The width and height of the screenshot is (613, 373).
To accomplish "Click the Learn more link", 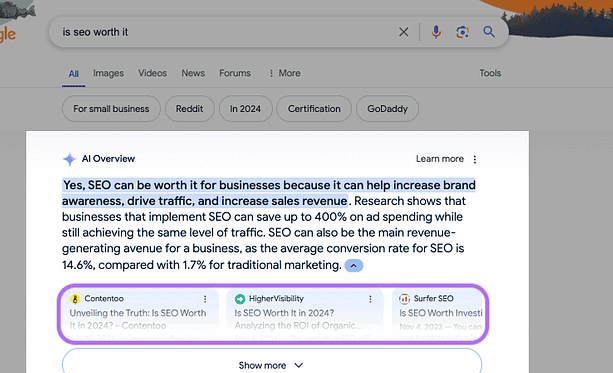I will pos(440,159).
